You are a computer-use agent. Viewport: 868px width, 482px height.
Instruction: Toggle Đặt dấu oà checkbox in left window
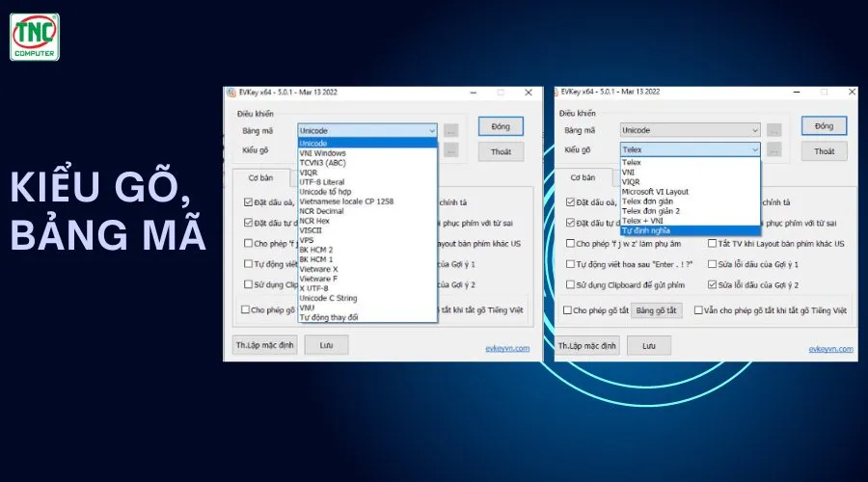tap(248, 202)
